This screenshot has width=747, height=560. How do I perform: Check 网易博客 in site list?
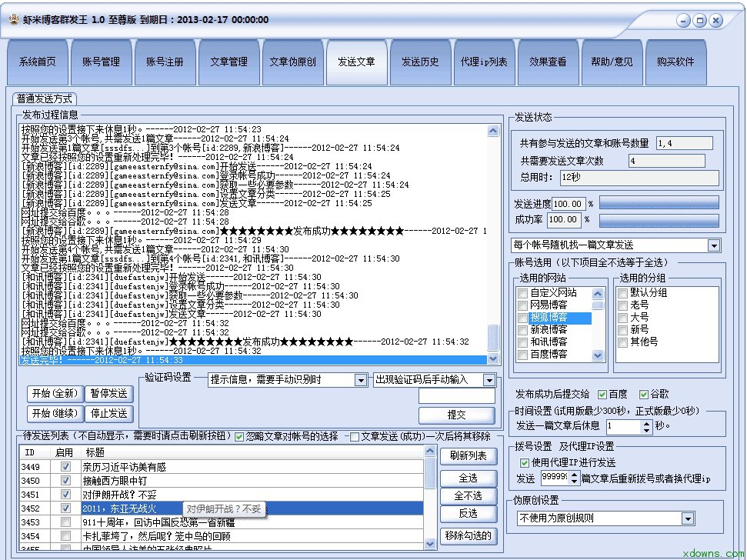pos(522,305)
